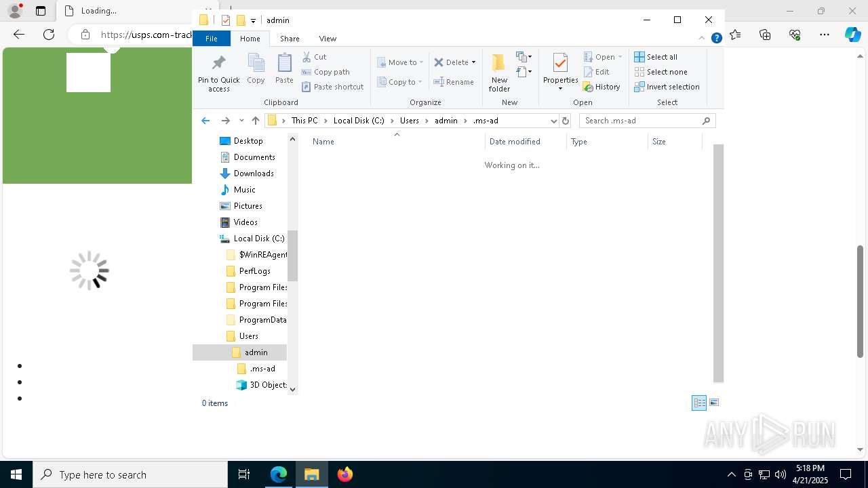This screenshot has height=488, width=868.
Task: Select Desktop in navigation pane
Action: coord(248,141)
